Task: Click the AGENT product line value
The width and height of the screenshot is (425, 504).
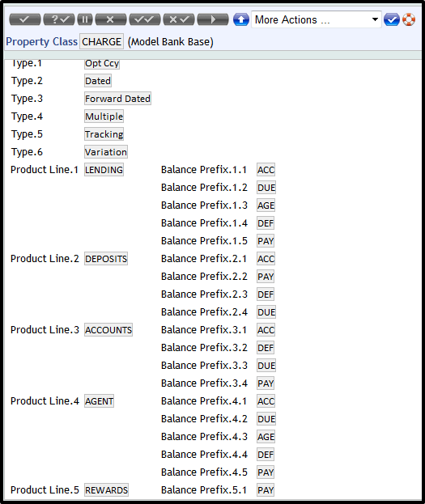Action: pyautogui.click(x=99, y=401)
